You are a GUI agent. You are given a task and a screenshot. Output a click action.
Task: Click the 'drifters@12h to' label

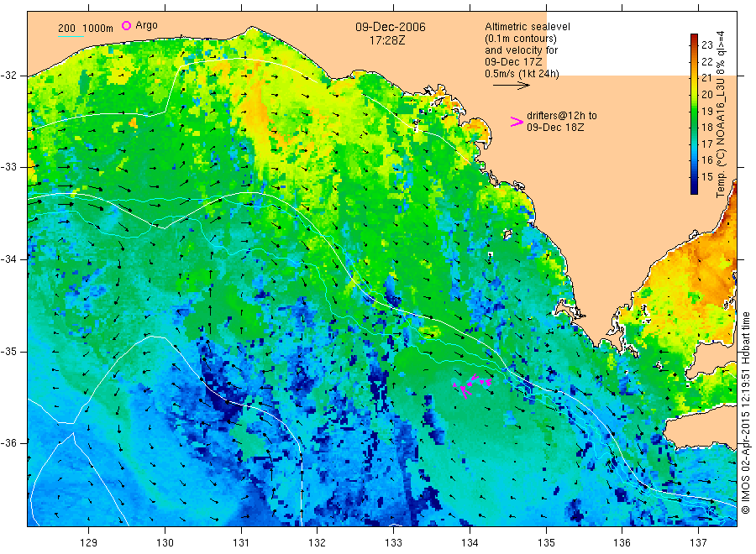click(x=562, y=116)
